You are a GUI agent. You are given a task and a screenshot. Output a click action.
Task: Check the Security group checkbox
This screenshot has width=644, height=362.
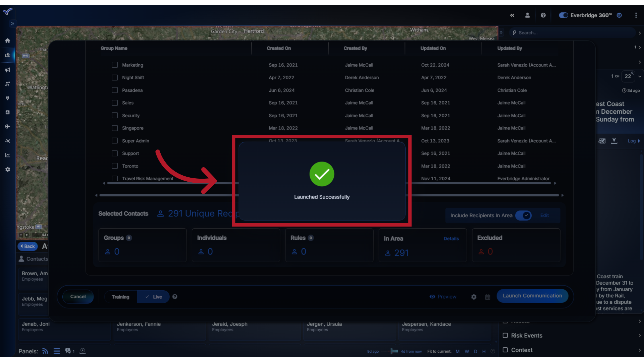pyautogui.click(x=115, y=115)
